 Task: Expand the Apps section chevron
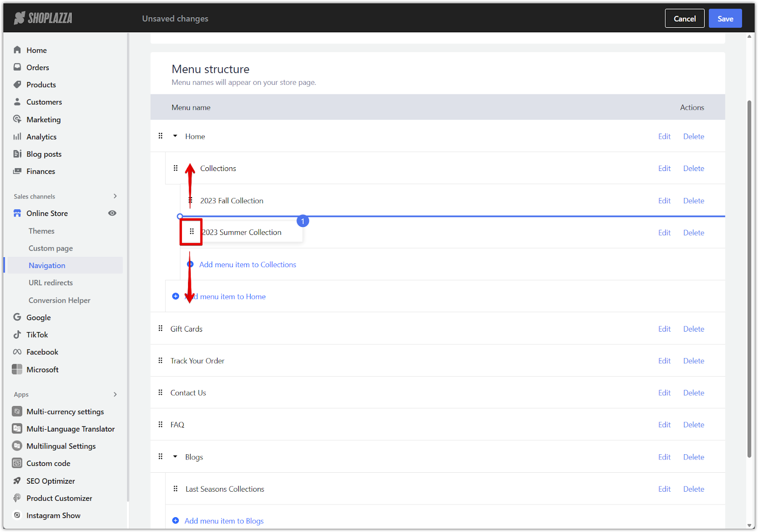point(115,394)
